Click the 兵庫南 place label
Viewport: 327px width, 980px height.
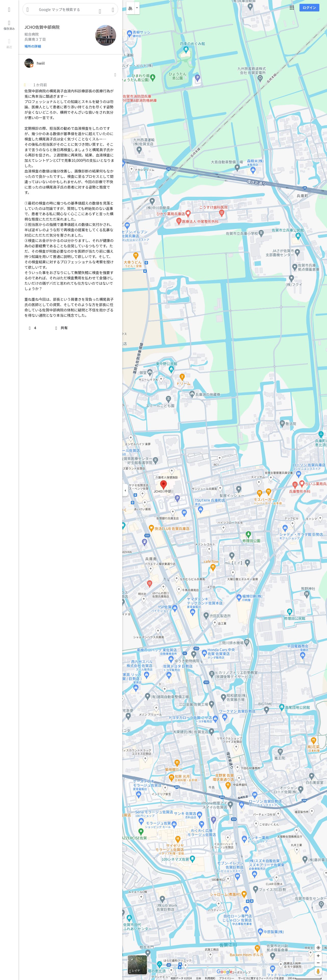[x=151, y=559]
